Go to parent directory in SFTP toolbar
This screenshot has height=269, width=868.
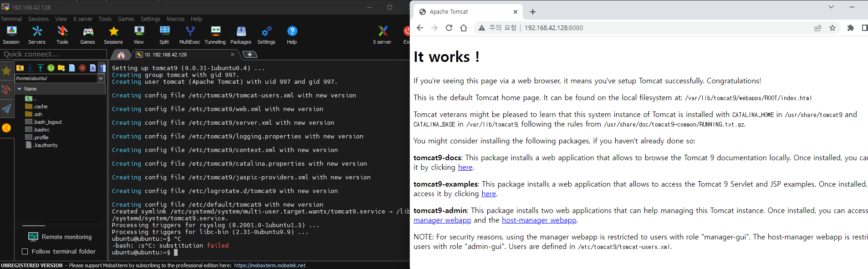(x=20, y=68)
